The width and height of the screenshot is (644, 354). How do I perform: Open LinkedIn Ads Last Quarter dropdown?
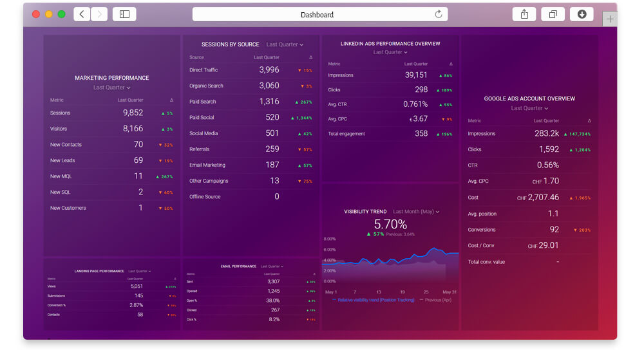[390, 52]
